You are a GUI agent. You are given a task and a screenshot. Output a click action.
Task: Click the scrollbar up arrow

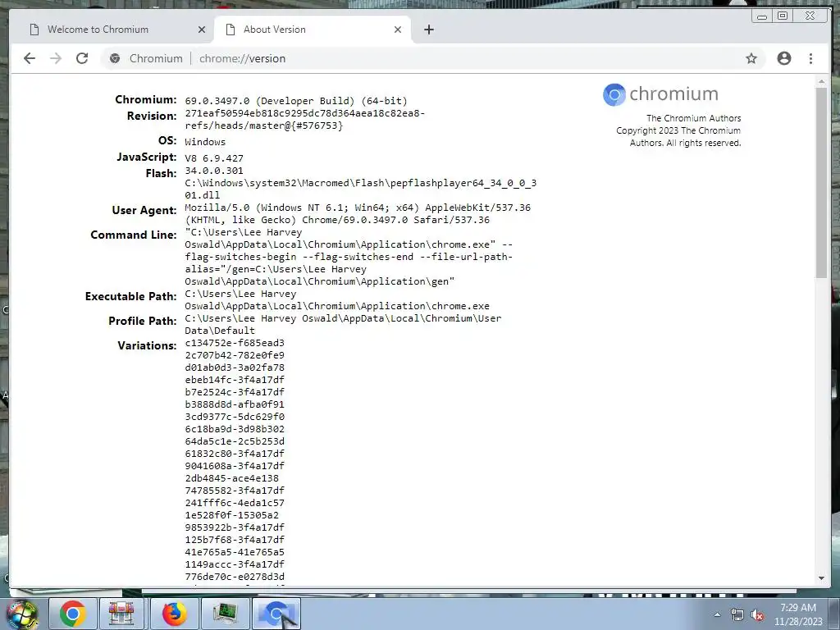pos(821,82)
